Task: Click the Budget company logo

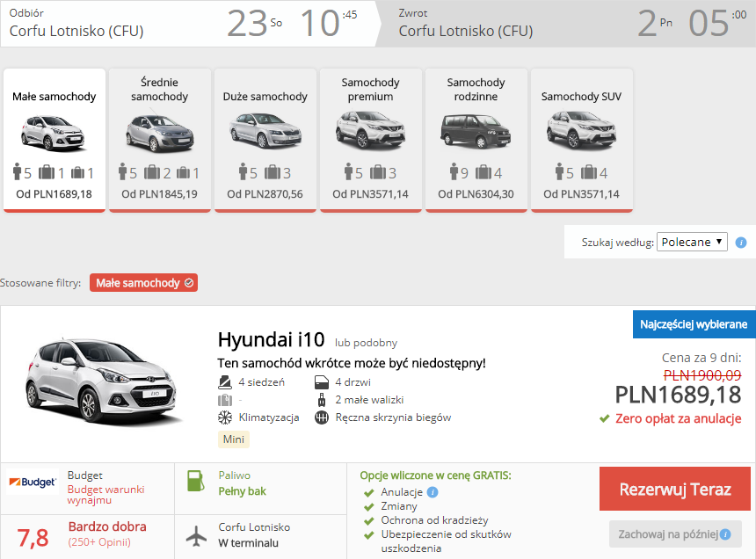Action: tap(33, 482)
